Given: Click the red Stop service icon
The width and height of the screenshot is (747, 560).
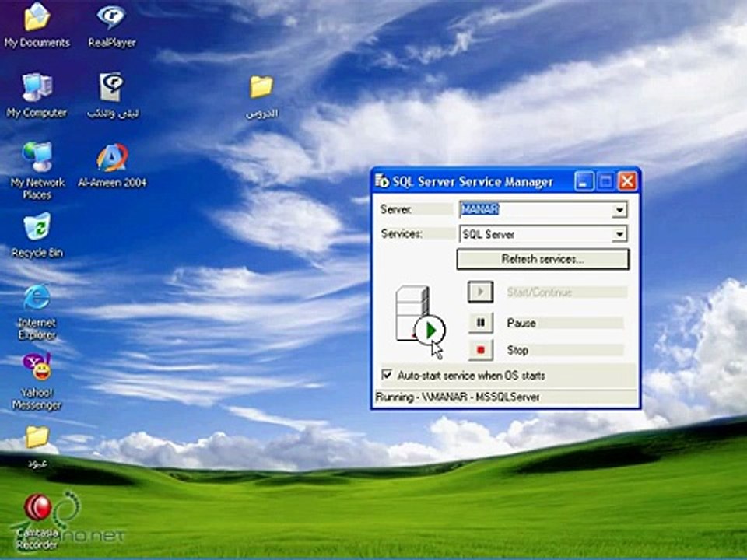Looking at the screenshot, I should click(480, 350).
